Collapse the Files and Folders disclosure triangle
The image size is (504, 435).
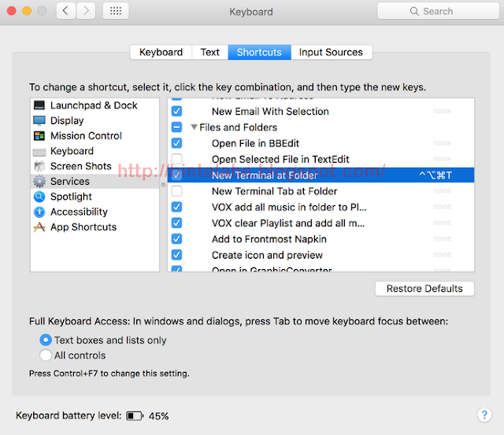tap(194, 127)
